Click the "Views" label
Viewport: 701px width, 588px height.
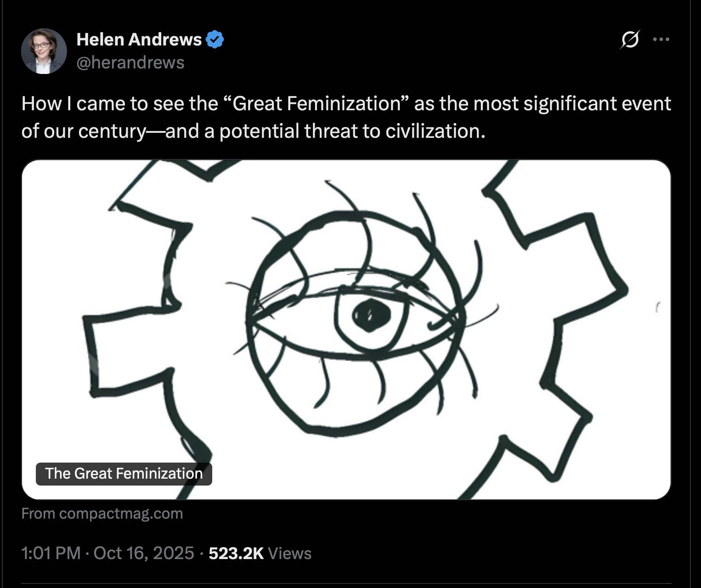(x=289, y=553)
